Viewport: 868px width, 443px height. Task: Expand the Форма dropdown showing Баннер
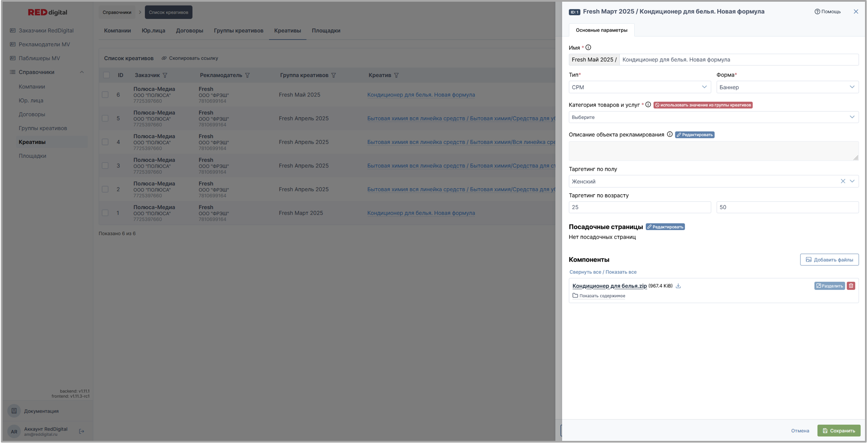pos(787,87)
